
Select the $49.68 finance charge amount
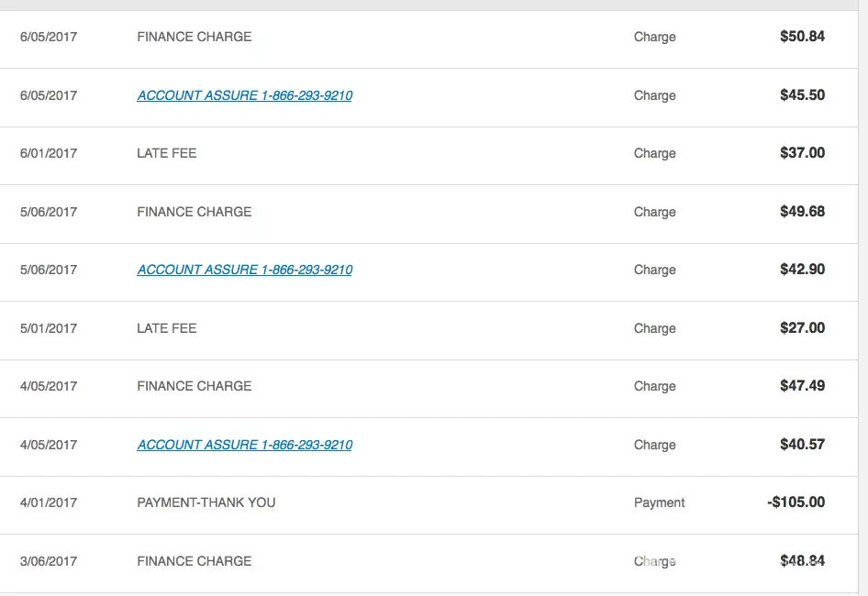(802, 212)
